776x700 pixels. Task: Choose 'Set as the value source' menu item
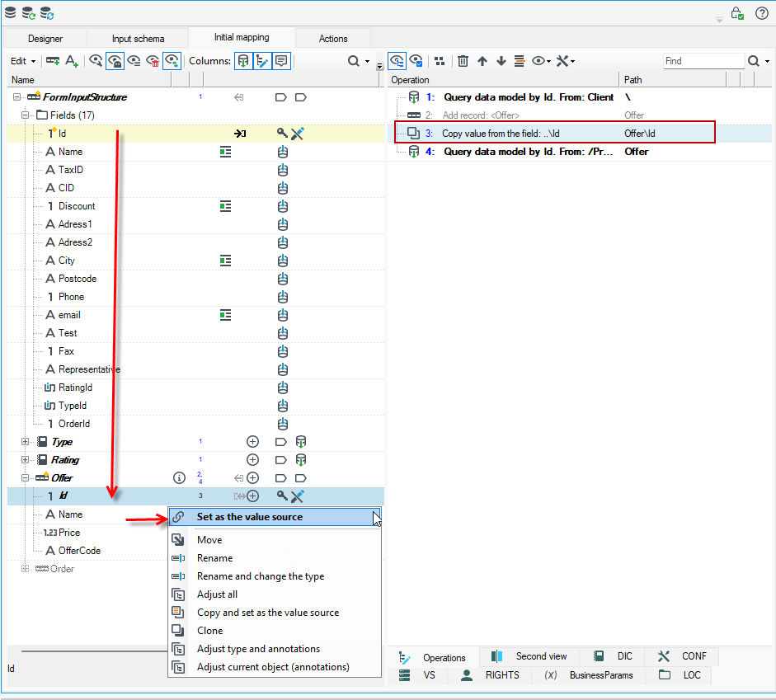point(275,517)
